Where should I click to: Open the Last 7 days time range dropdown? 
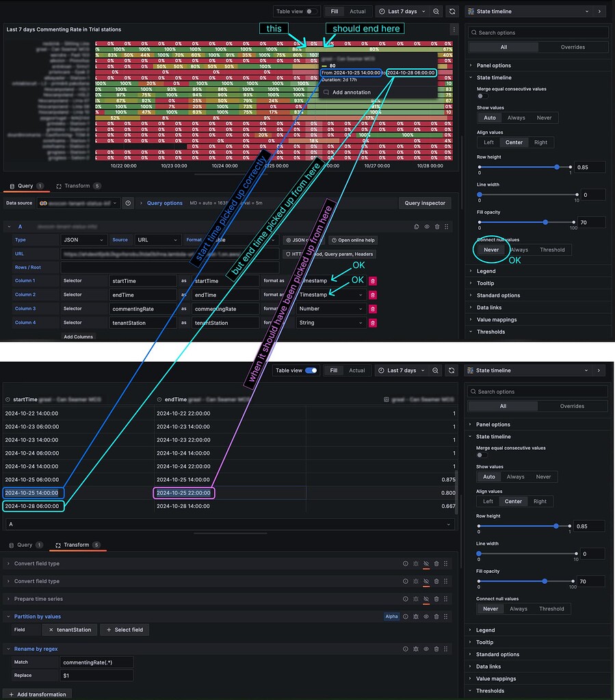(404, 11)
